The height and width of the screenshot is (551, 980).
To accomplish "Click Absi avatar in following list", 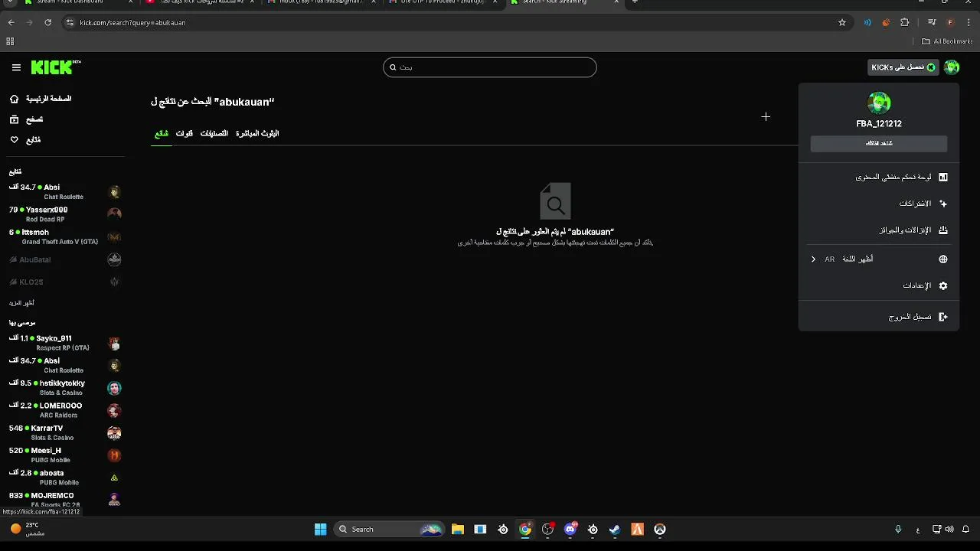I will 114,192.
